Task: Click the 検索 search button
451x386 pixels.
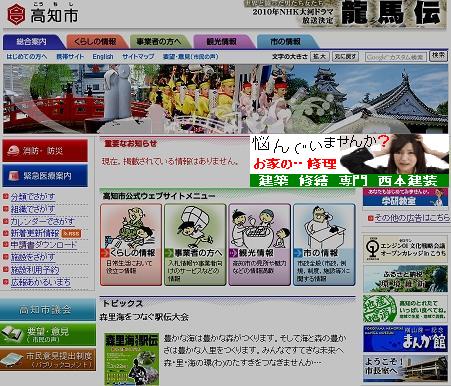Action: tap(438, 56)
